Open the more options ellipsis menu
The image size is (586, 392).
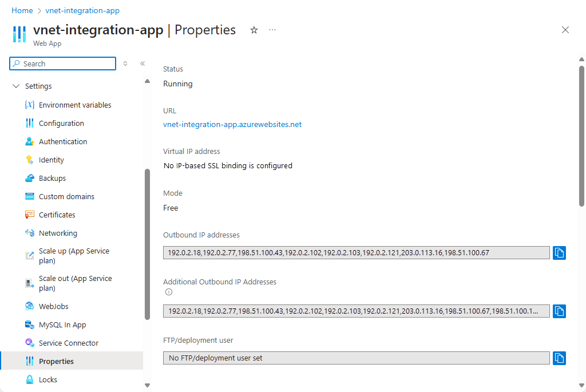[x=272, y=30]
